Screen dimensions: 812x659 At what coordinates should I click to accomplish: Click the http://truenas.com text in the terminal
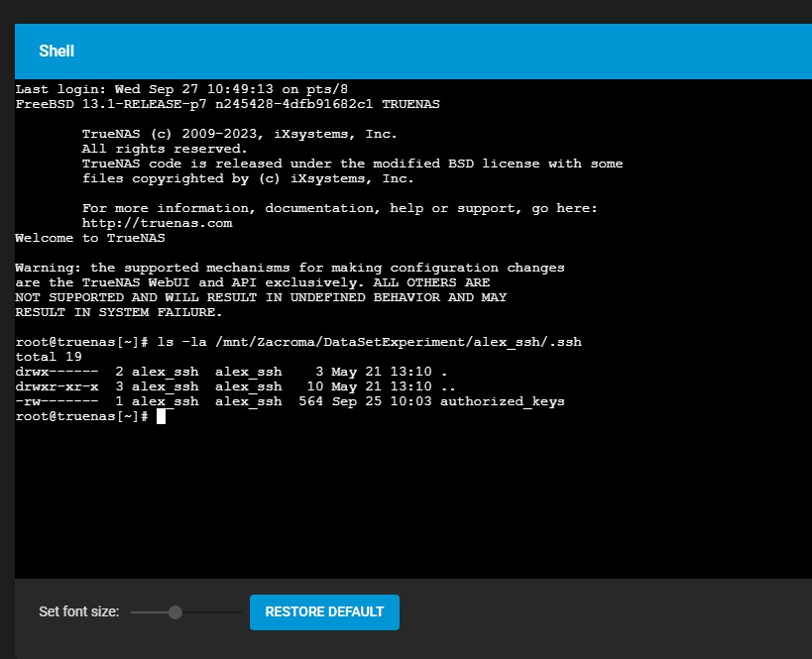pos(157,223)
